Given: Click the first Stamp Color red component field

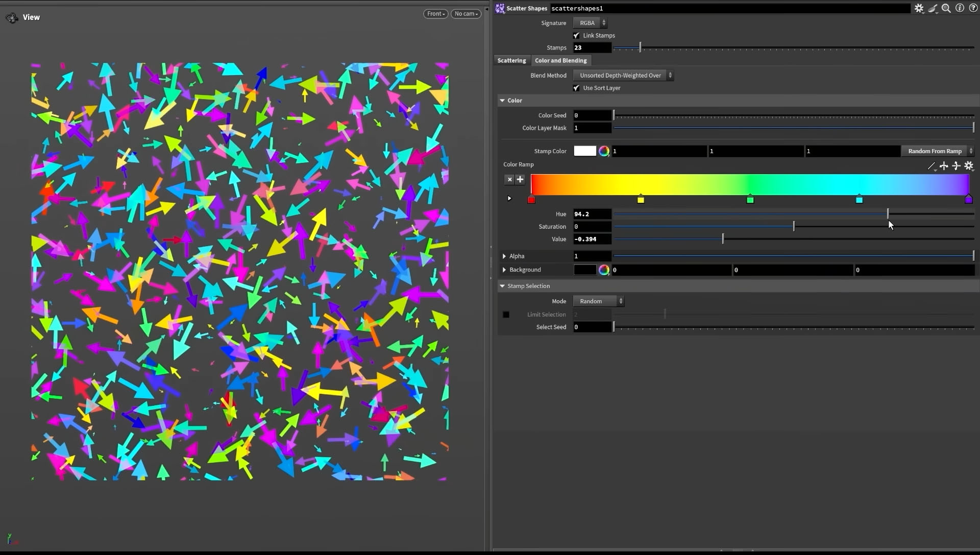Looking at the screenshot, I should (x=659, y=151).
